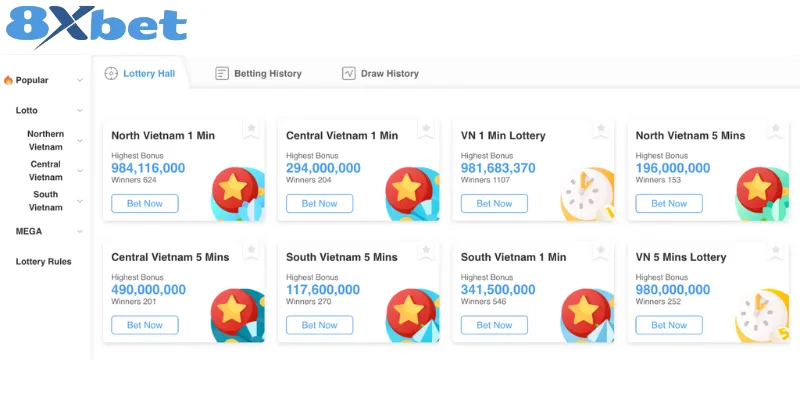The width and height of the screenshot is (800, 400).
Task: Toggle favorite star on South Vietnam 1 Min
Action: pyautogui.click(x=602, y=250)
